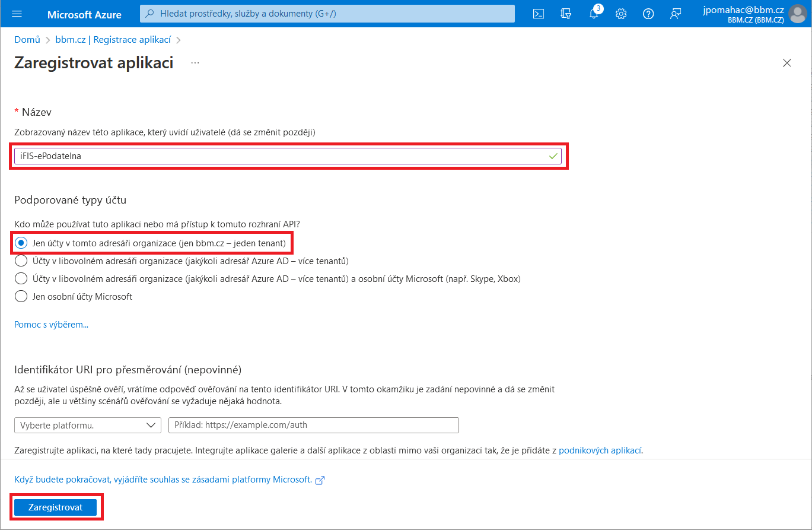Screen dimensions: 812x530
Task: Open the Microsoft platform policies link
Action: click(170, 480)
